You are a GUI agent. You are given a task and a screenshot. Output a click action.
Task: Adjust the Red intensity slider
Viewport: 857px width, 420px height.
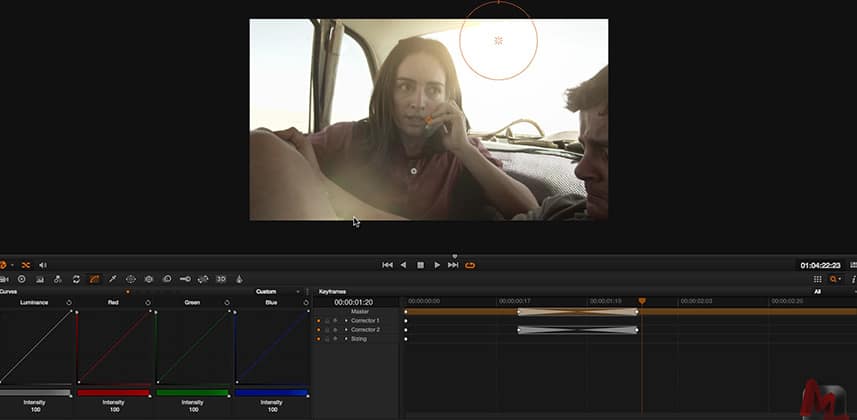tap(114, 393)
